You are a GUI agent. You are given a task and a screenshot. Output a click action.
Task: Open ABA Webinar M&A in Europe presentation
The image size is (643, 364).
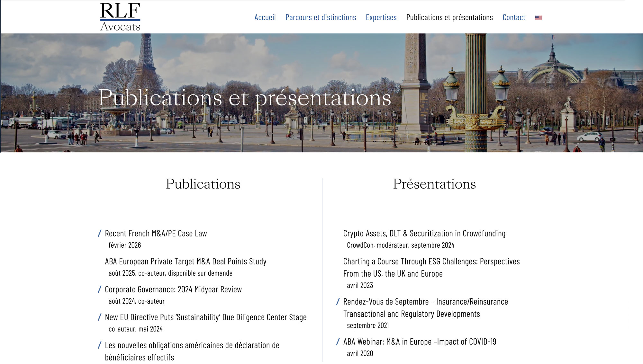(x=420, y=342)
